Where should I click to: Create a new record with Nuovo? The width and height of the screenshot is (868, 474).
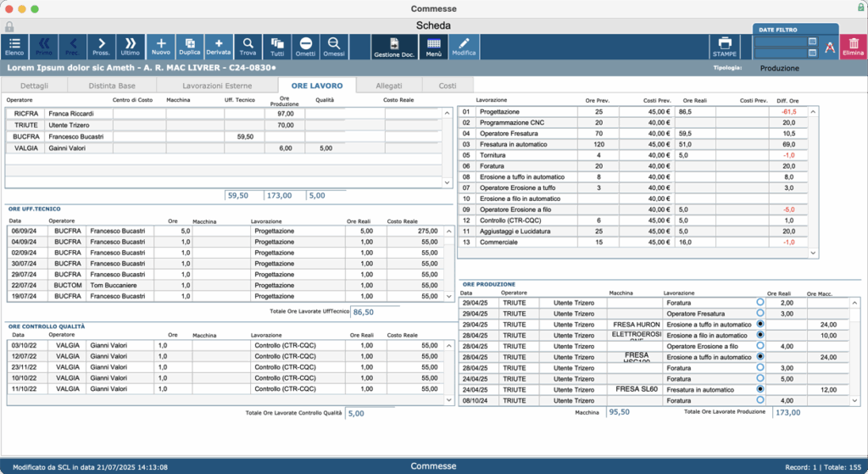[160, 47]
